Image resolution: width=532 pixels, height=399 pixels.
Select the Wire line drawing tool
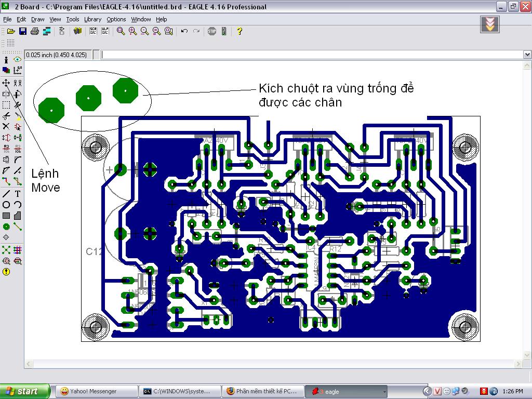pos(6,194)
